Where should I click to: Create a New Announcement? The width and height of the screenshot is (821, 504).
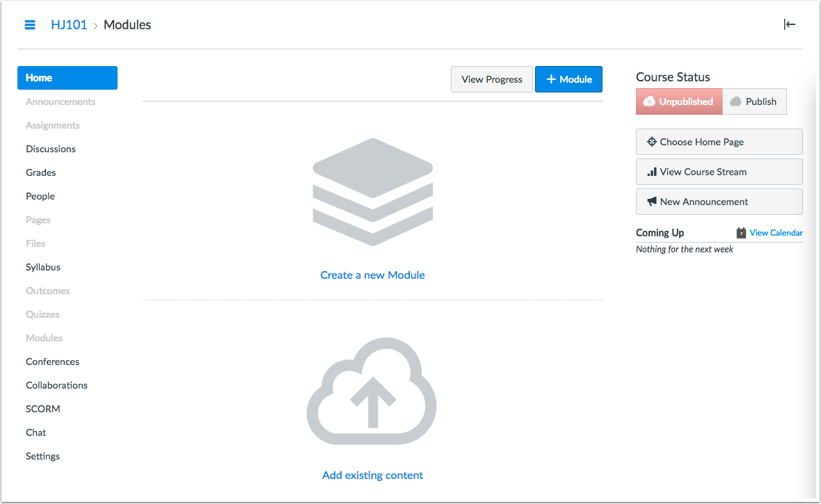click(x=719, y=202)
